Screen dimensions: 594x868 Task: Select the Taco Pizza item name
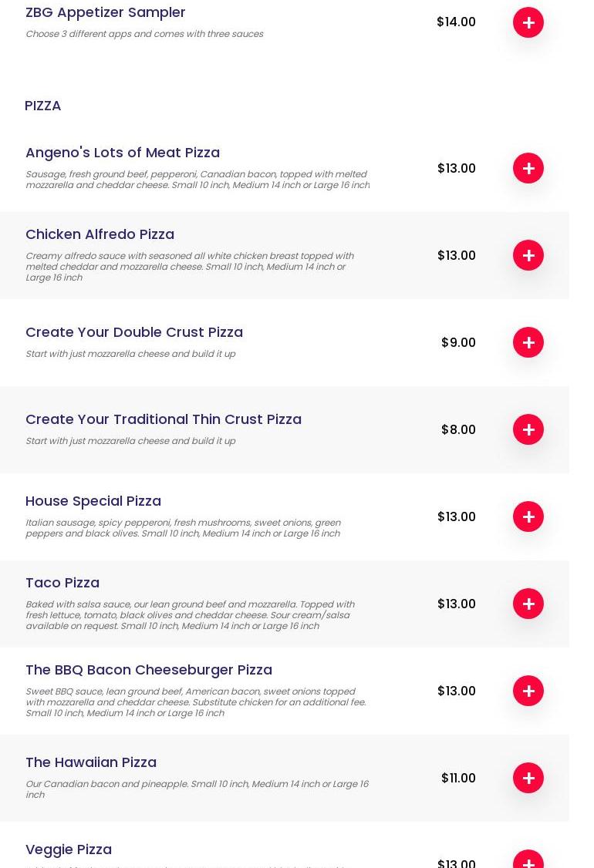point(62,582)
